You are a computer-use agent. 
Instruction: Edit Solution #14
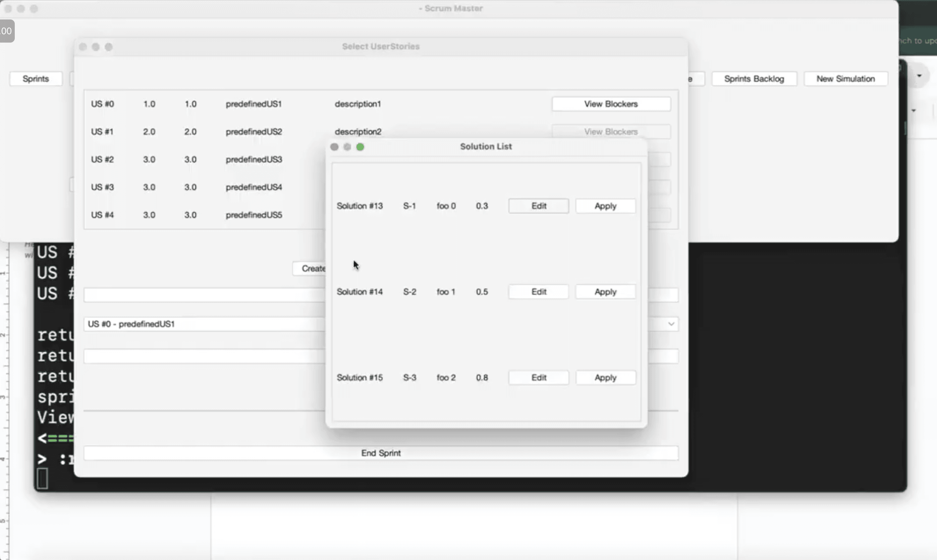point(539,291)
